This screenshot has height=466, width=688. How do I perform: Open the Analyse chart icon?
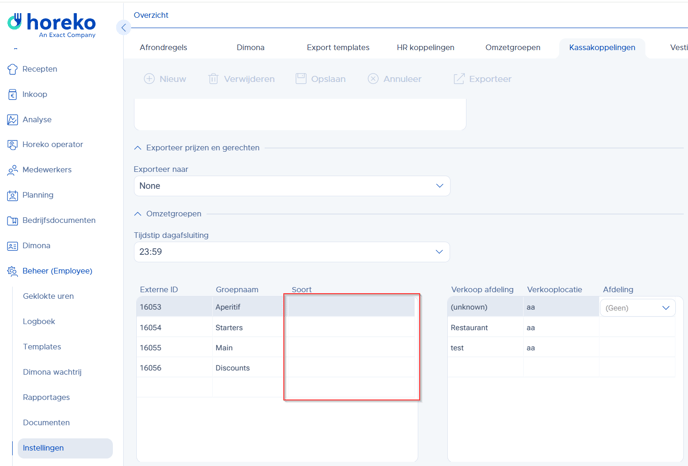12,120
